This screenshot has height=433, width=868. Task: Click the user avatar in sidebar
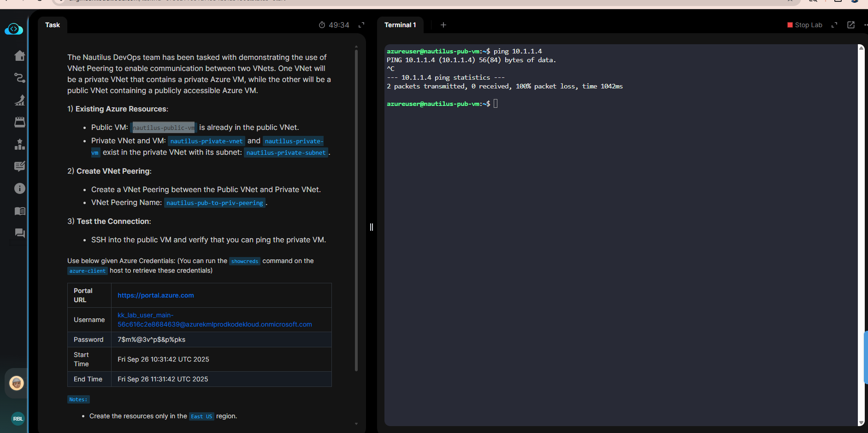(17, 383)
